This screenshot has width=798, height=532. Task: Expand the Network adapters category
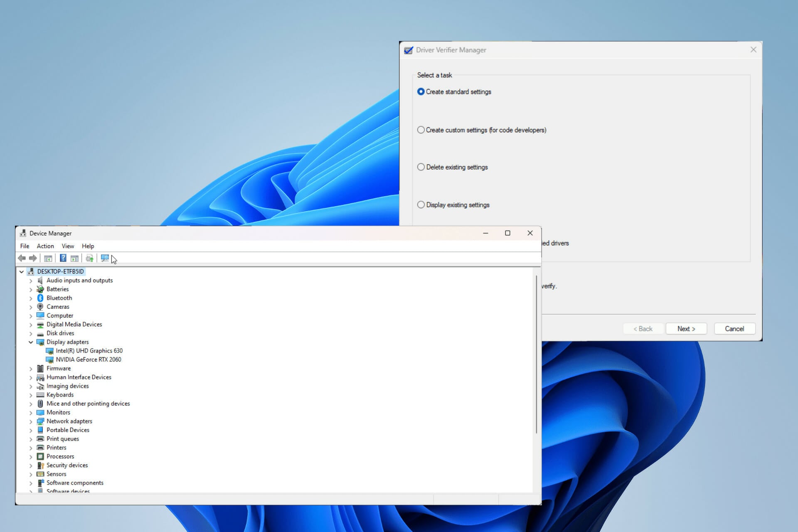coord(31,421)
